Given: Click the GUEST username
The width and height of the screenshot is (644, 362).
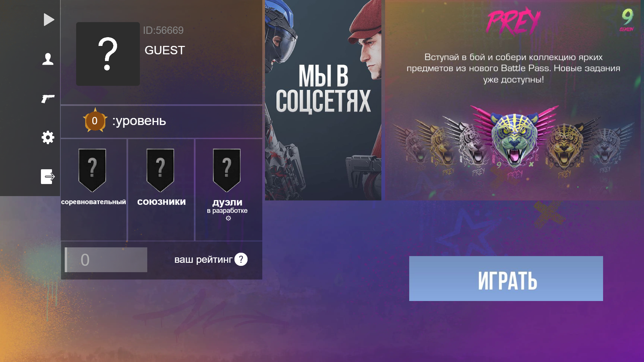Looking at the screenshot, I should [165, 50].
